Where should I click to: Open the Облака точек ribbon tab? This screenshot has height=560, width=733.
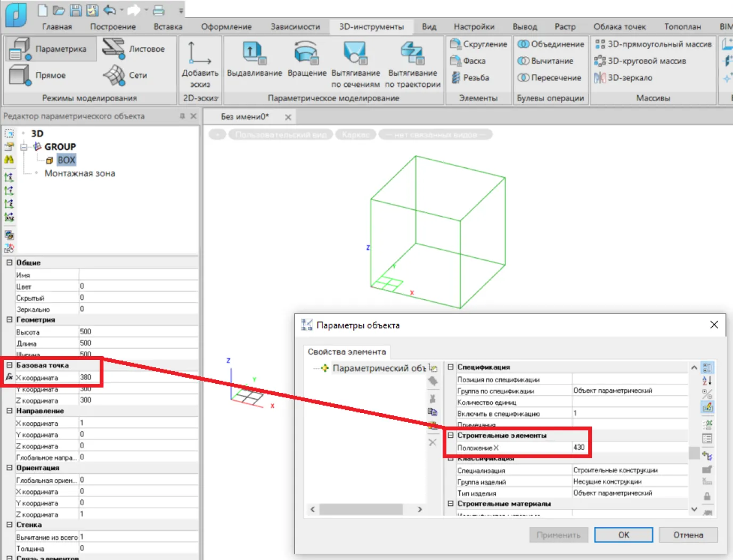[x=619, y=27]
